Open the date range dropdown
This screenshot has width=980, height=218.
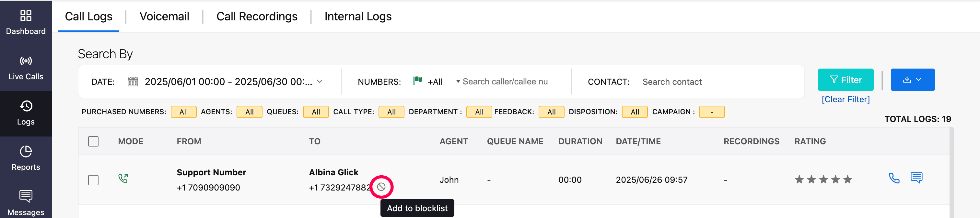point(320,82)
